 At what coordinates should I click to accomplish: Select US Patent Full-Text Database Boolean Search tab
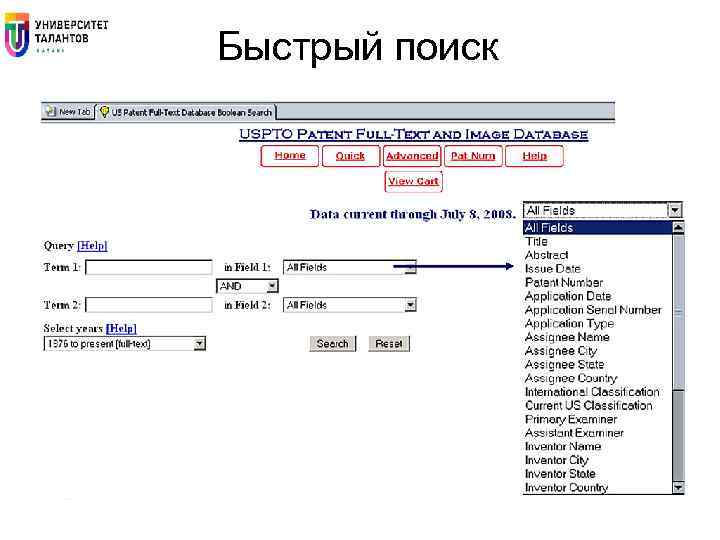(x=186, y=112)
